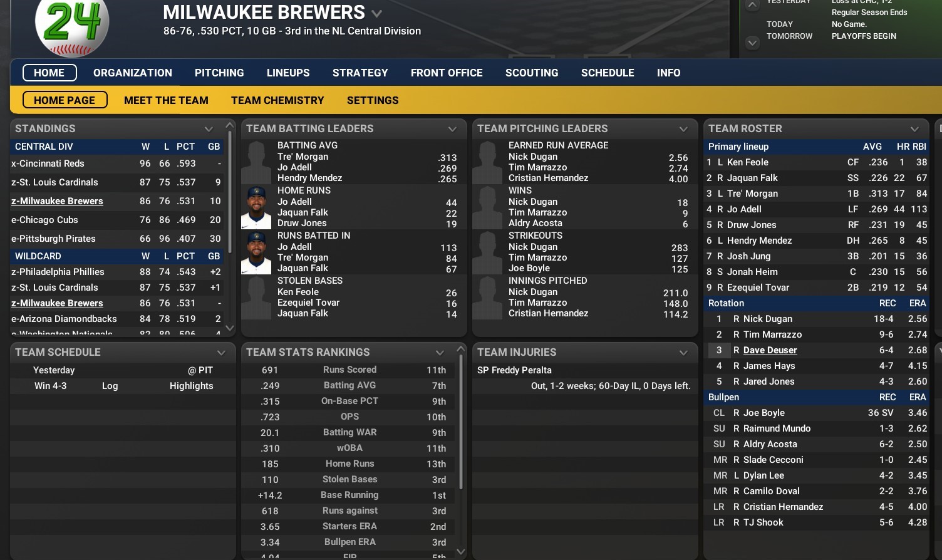Open the Milwaukee Brewers team dropdown

[x=376, y=13]
